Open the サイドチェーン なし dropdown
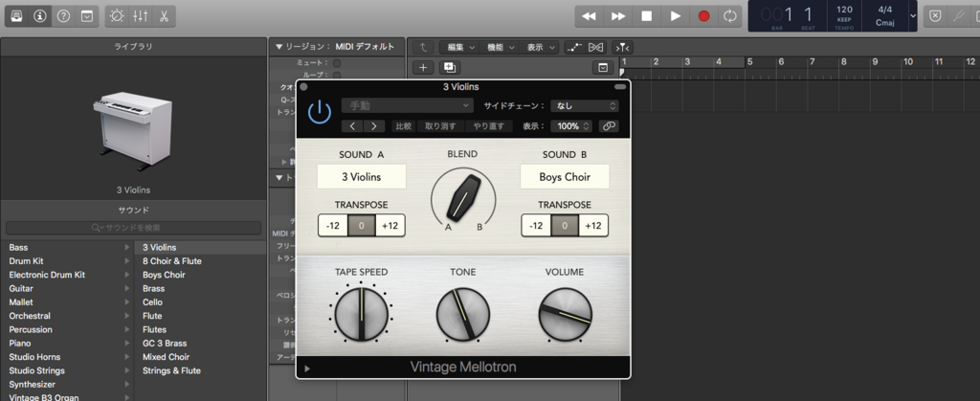Screen dimensions: 980x401 [585, 106]
